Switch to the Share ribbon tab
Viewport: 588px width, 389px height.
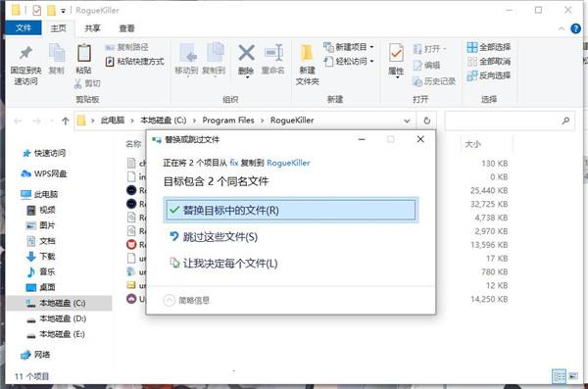click(92, 28)
